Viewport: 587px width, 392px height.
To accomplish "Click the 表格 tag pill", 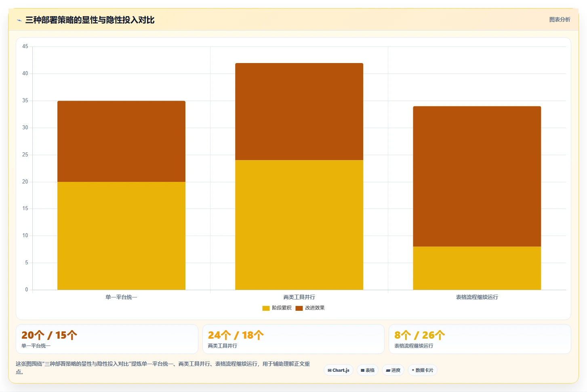I will tap(368, 370).
